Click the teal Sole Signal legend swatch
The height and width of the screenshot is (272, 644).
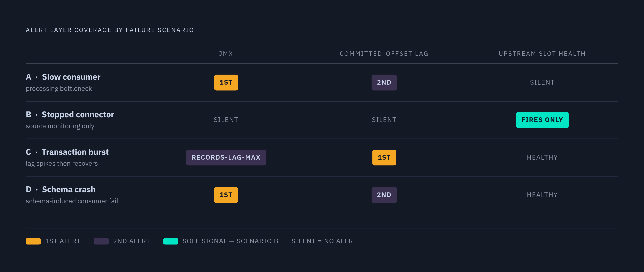(x=171, y=241)
